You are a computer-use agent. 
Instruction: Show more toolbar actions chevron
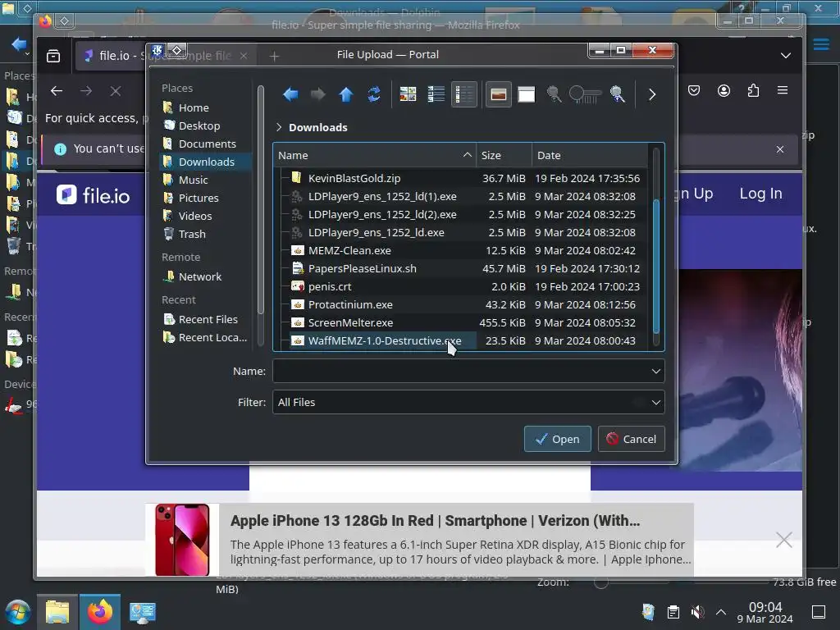pos(652,95)
